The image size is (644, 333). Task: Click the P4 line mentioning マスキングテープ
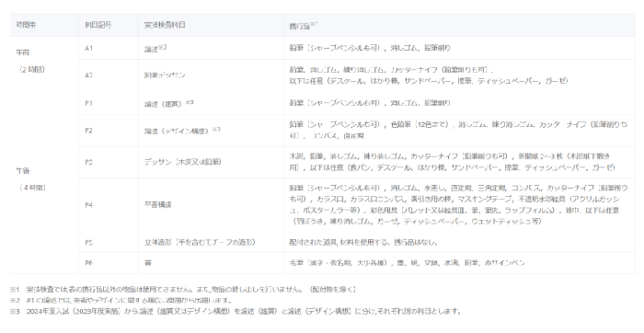(454, 199)
